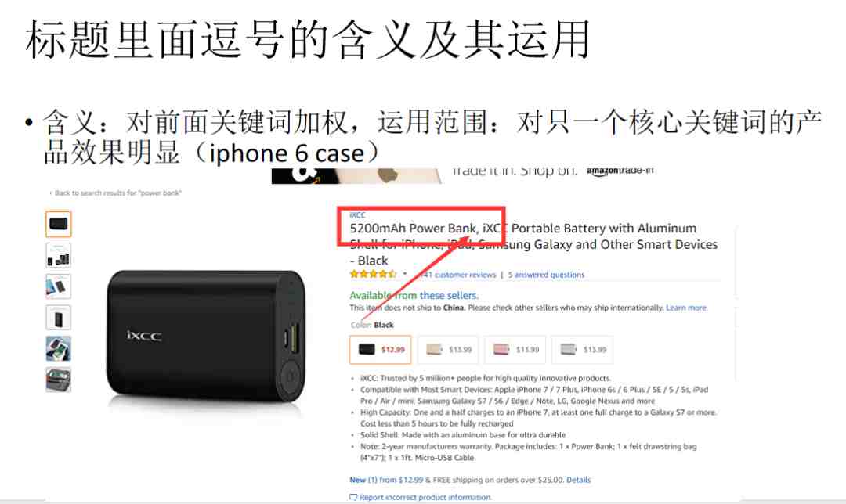View the 5 answered questions
Viewport: 846px width, 504px height.
pyautogui.click(x=546, y=275)
